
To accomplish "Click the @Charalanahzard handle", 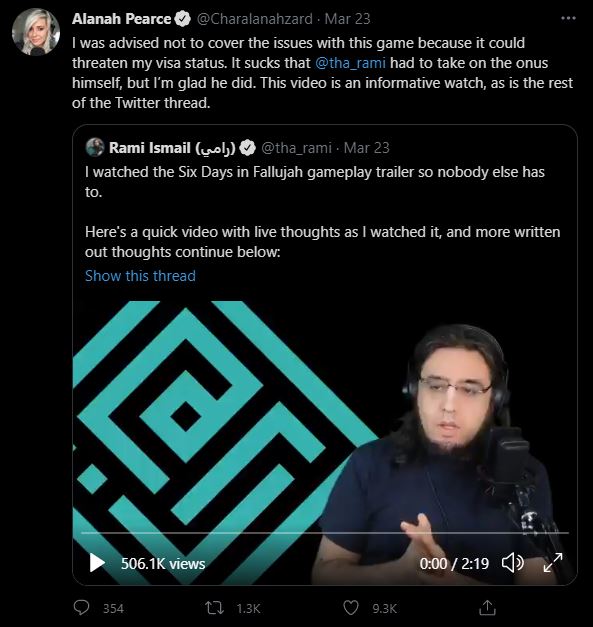I will [x=254, y=19].
